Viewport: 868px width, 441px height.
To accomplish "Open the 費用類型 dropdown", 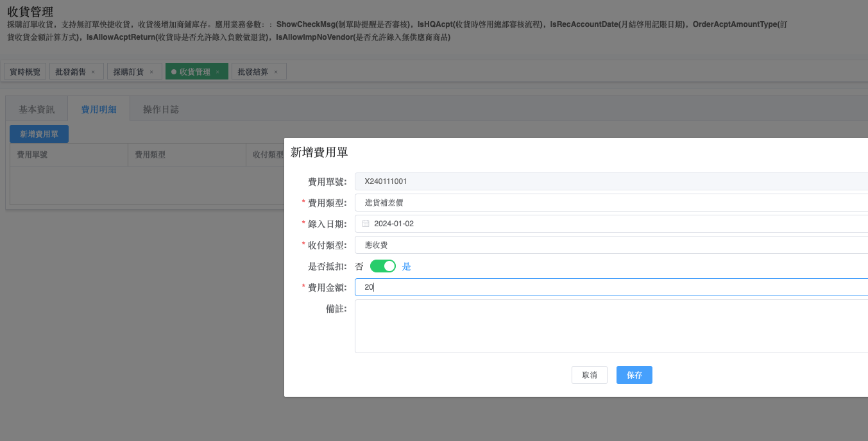I will pyautogui.click(x=609, y=203).
